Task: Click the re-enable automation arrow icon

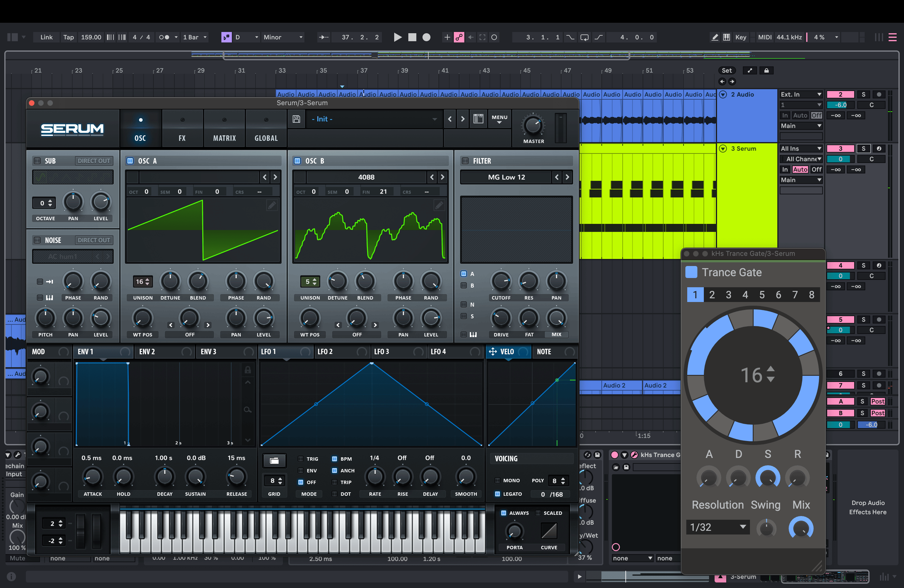Action: point(471,37)
